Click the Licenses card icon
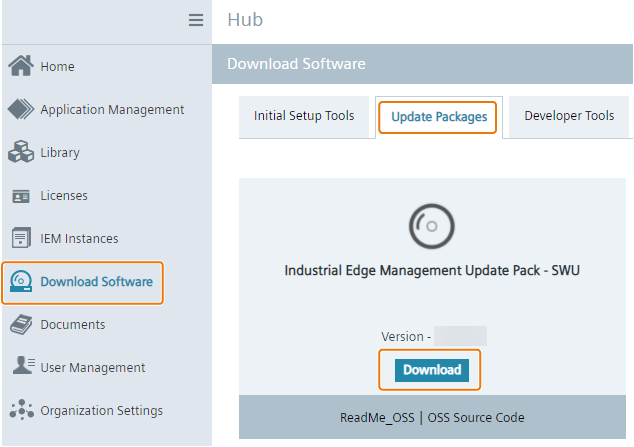Screen dimensions: 634x447 (21, 196)
